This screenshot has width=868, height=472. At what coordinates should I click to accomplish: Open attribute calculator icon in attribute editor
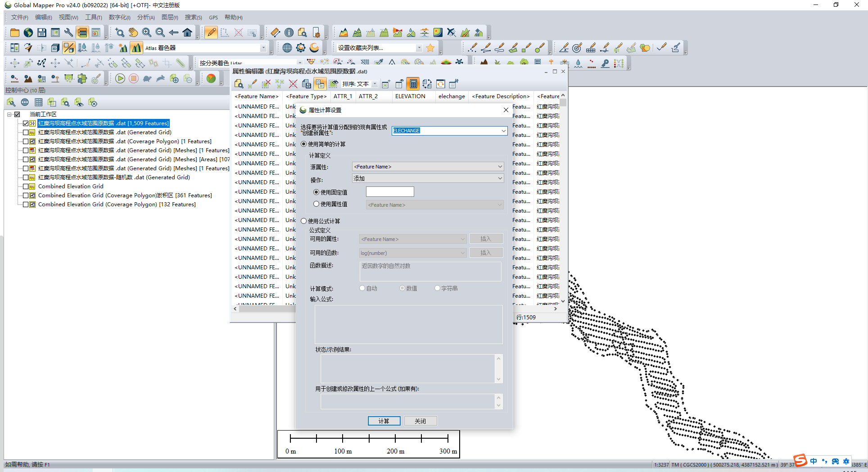413,84
